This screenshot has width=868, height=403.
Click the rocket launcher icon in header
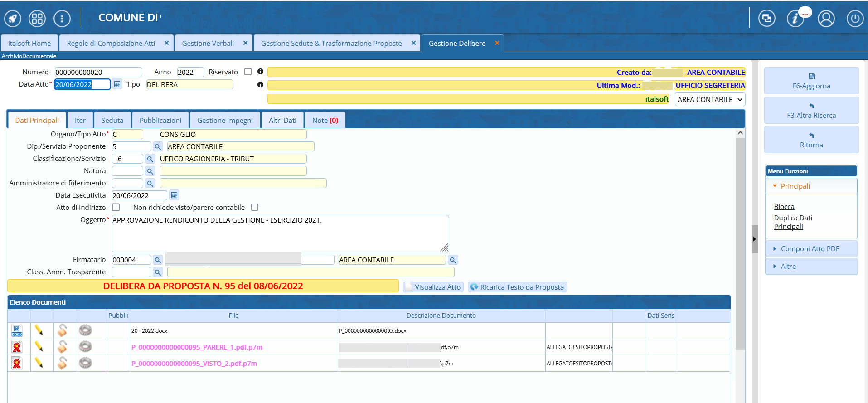coord(13,19)
